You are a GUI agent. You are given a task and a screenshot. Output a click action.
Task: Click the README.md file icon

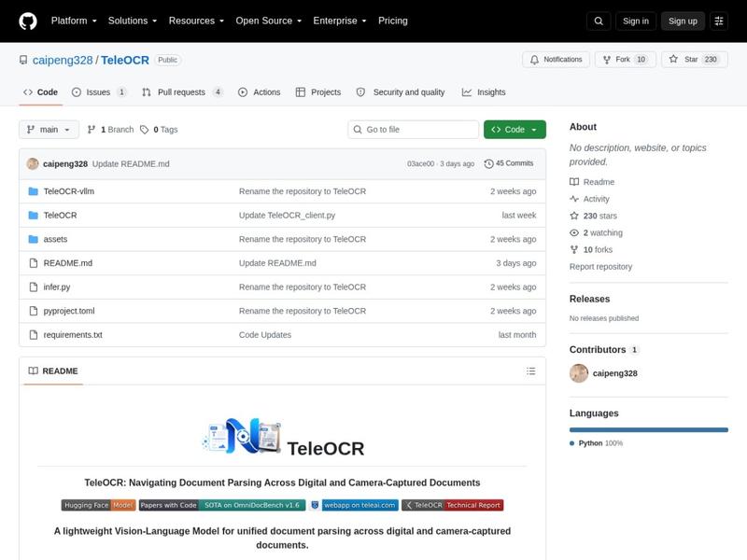coord(33,263)
